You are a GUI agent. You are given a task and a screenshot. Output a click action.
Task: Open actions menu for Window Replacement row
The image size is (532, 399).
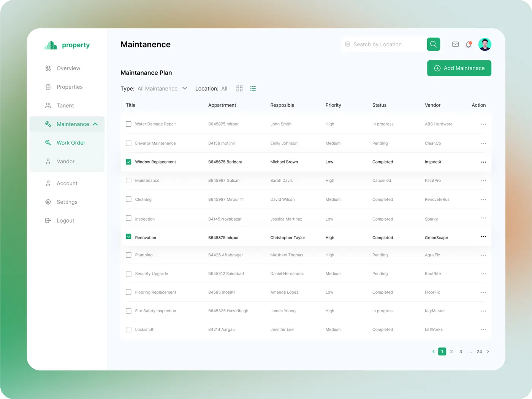tap(483, 162)
